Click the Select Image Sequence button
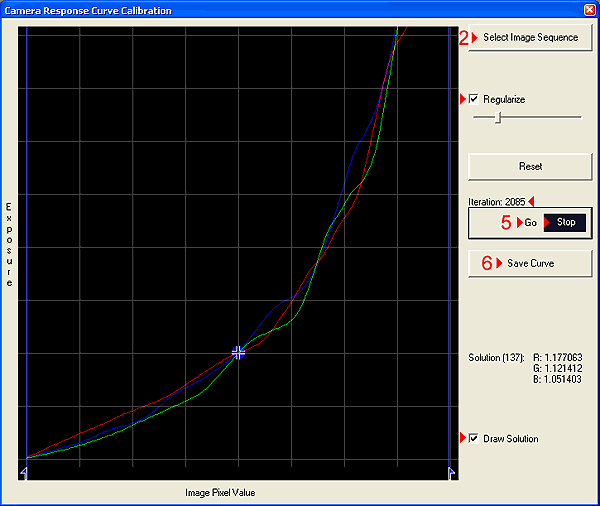The image size is (600, 506). 530,38
